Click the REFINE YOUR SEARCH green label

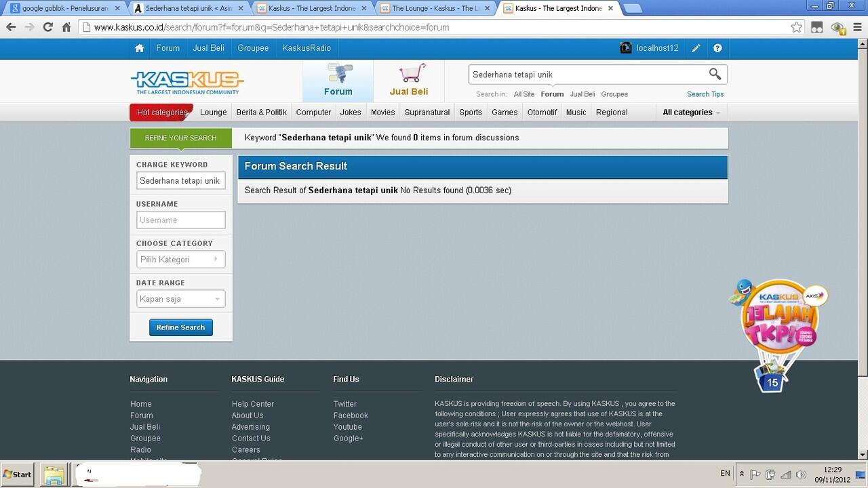(x=180, y=138)
